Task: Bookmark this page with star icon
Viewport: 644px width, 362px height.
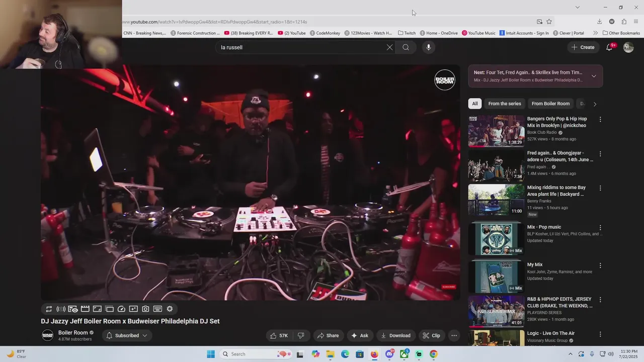Action: (x=549, y=22)
